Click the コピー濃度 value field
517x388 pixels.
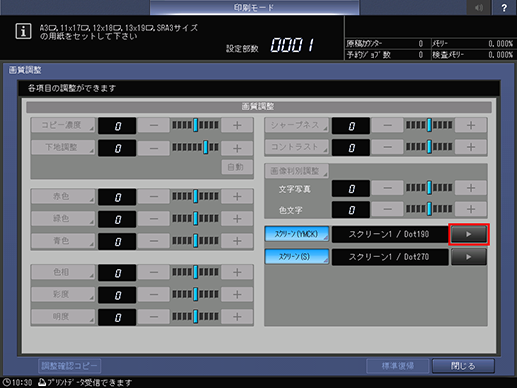pos(117,126)
